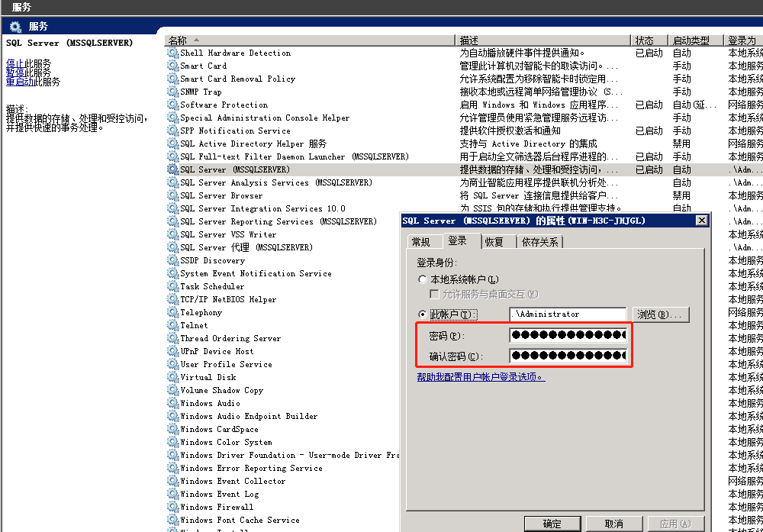Click the SQL Server (MSSQLSERVER) row icon

[172, 169]
